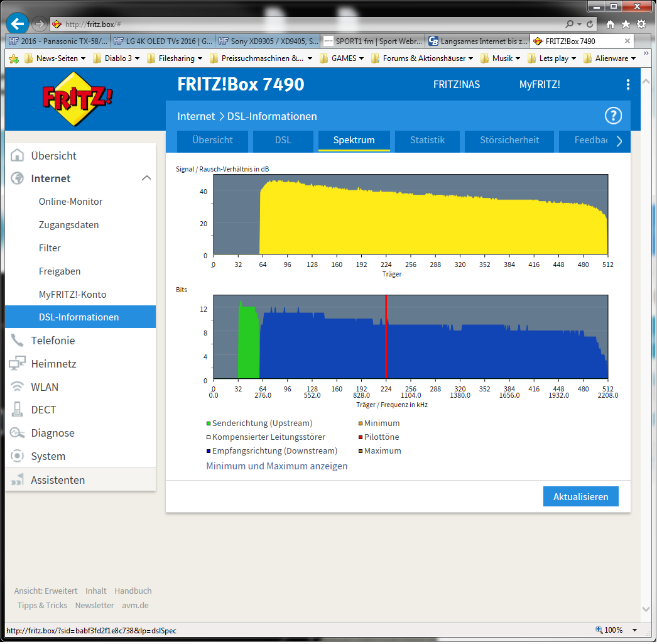Click the zoom magnifier icon in status bar
This screenshot has height=644, width=657.
pyautogui.click(x=599, y=630)
